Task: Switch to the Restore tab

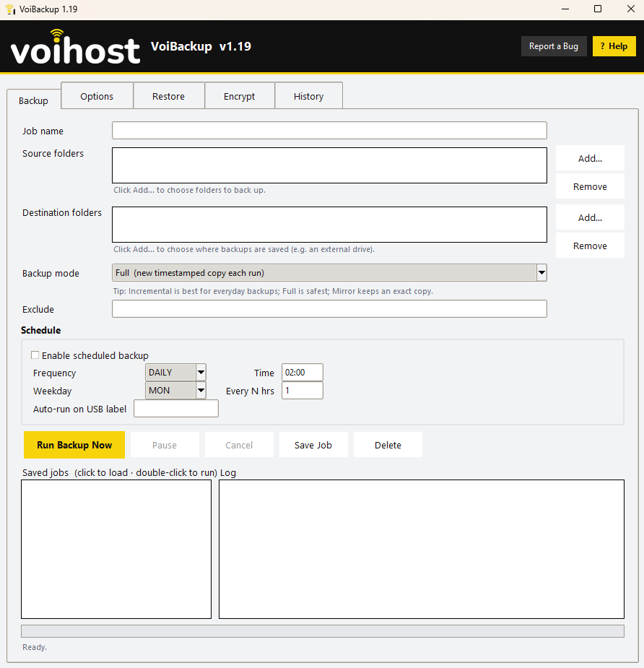Action: click(168, 96)
